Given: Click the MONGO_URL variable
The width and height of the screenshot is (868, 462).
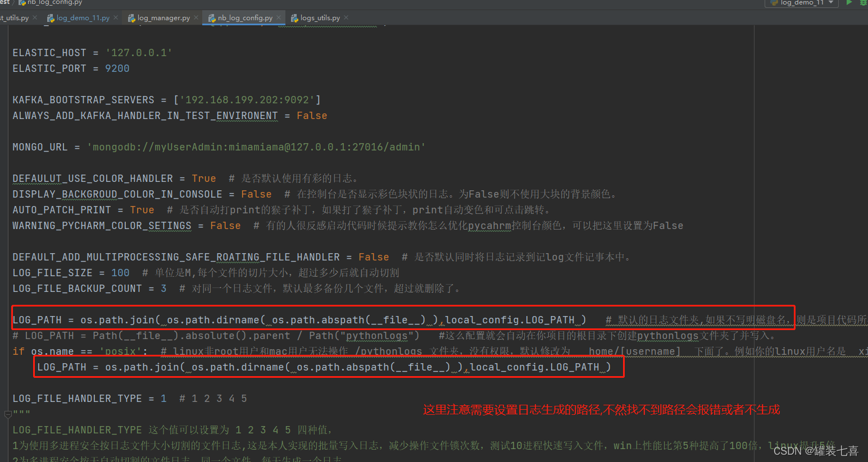Looking at the screenshot, I should pos(40,147).
